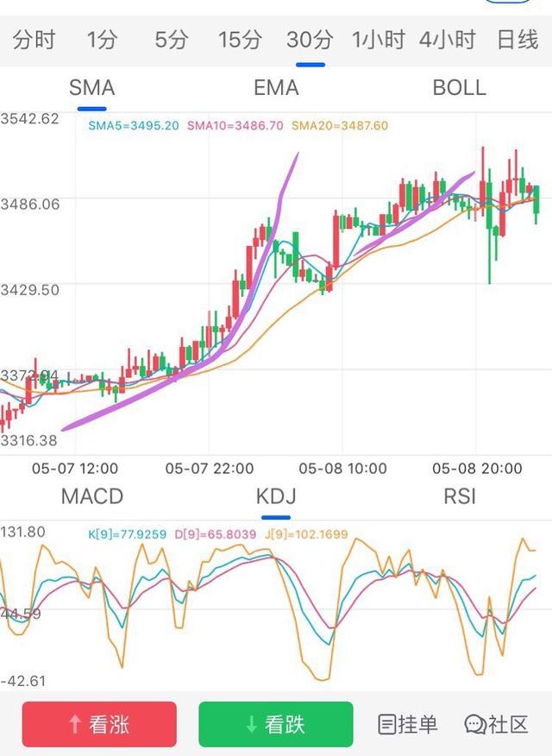The image size is (552, 756).
Task: Choose the 15分 chart interval
Action: [x=240, y=40]
